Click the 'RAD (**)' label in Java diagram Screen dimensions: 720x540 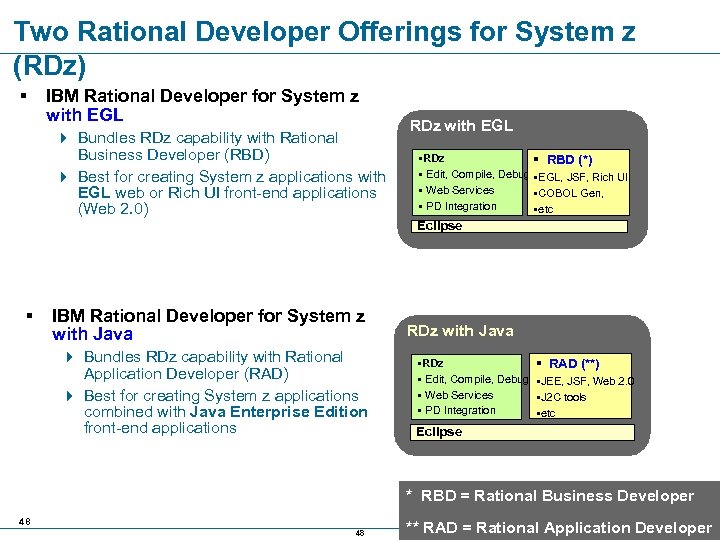click(x=574, y=364)
